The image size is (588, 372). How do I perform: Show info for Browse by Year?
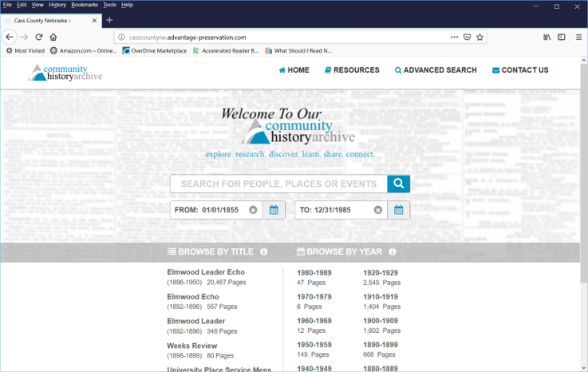(x=393, y=251)
